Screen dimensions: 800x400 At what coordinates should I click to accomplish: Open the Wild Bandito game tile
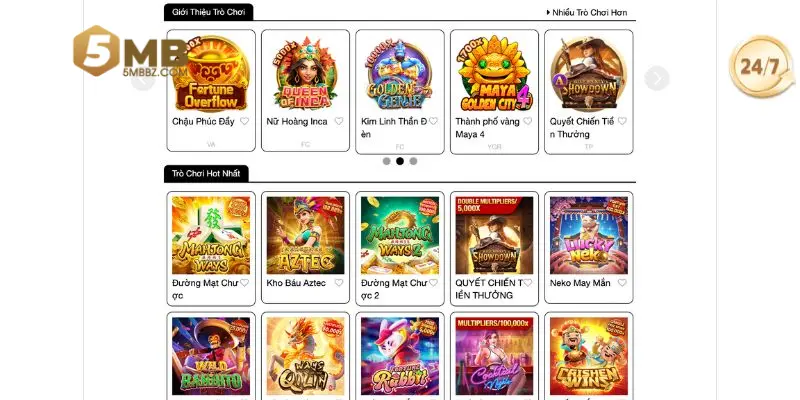pyautogui.click(x=211, y=356)
